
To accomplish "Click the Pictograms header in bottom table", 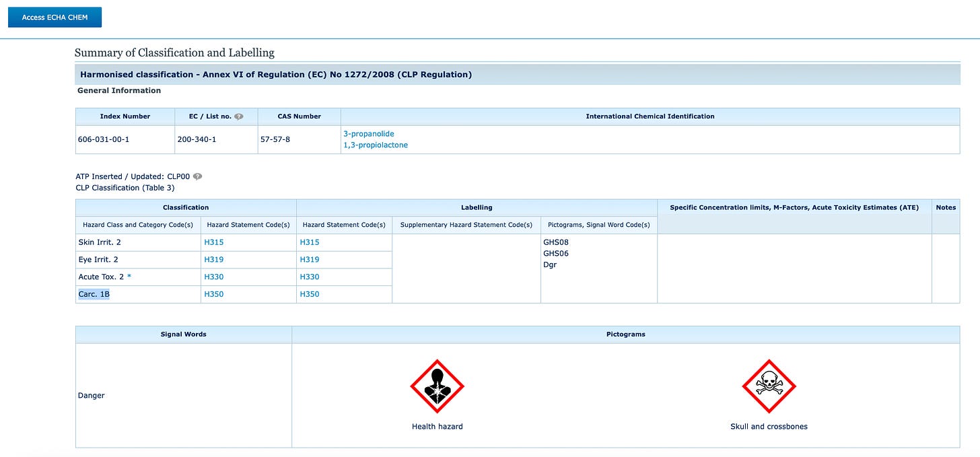I will coord(626,335).
